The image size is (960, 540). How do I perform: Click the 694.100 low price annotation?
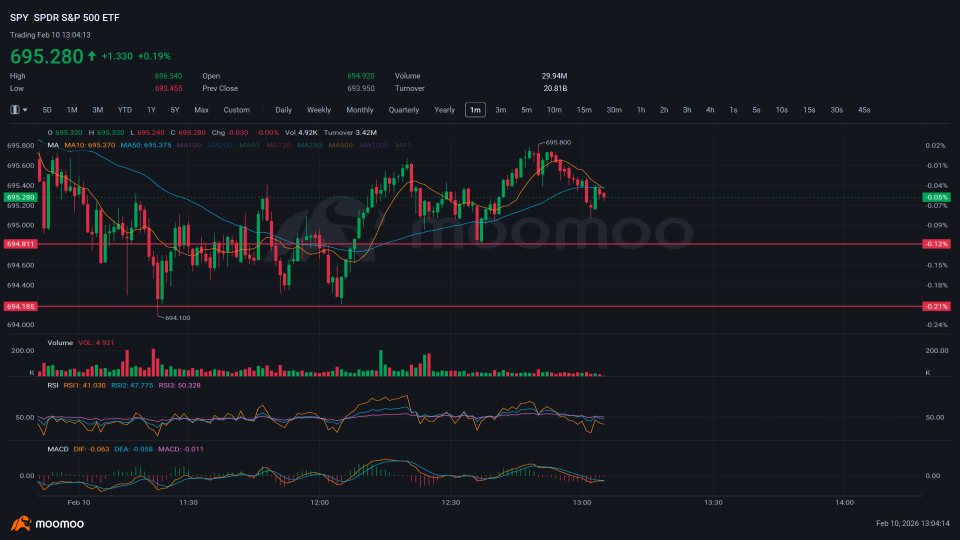coord(178,318)
